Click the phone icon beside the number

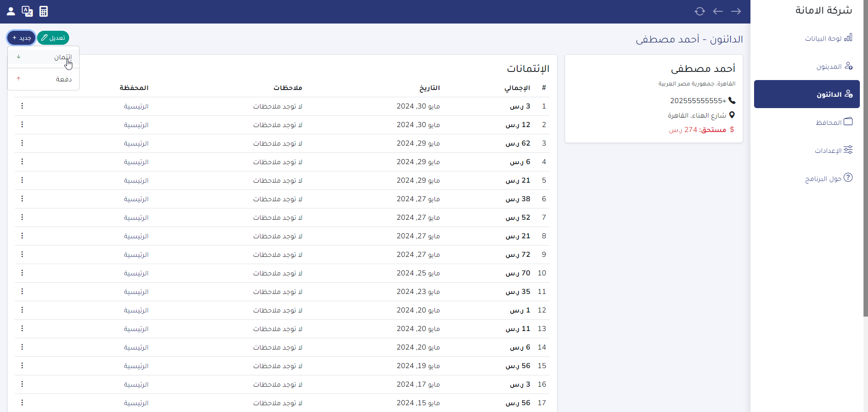coord(731,100)
